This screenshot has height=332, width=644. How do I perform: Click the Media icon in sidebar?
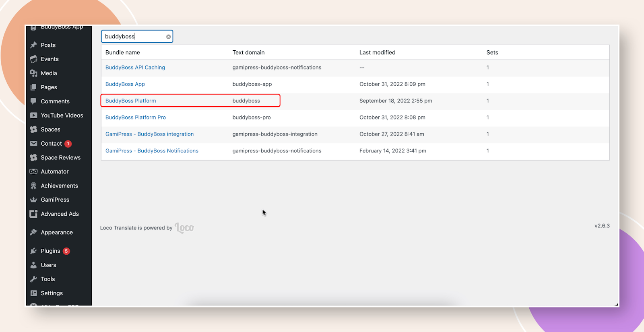click(x=34, y=73)
